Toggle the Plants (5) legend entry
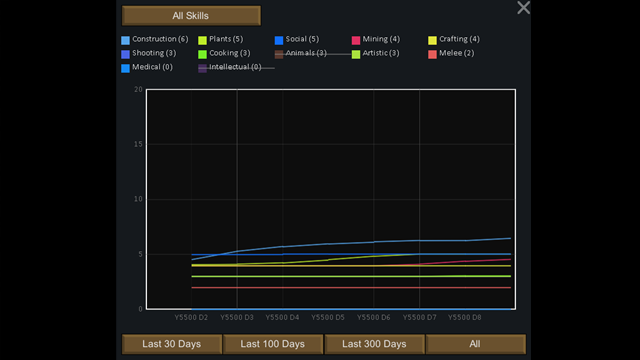640x360 pixels. [221, 39]
